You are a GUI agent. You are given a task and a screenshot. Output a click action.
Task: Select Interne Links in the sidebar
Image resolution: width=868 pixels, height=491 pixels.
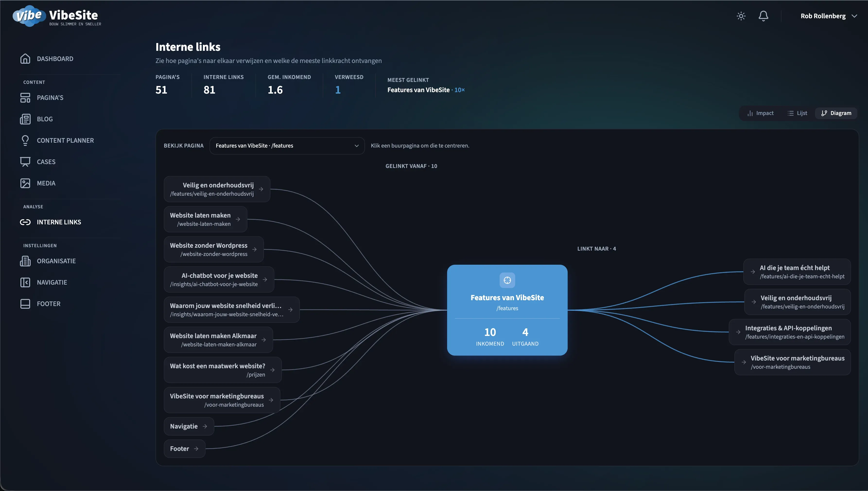pyautogui.click(x=59, y=222)
